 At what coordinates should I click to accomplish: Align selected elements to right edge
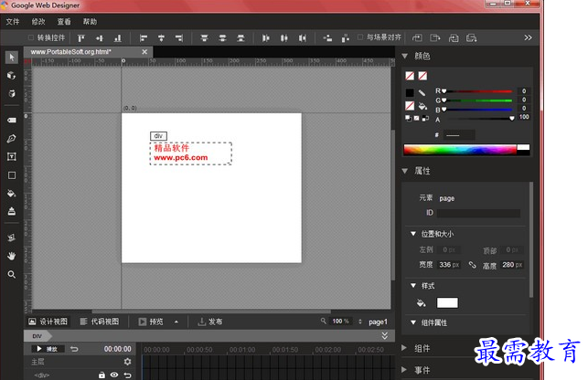tap(179, 37)
